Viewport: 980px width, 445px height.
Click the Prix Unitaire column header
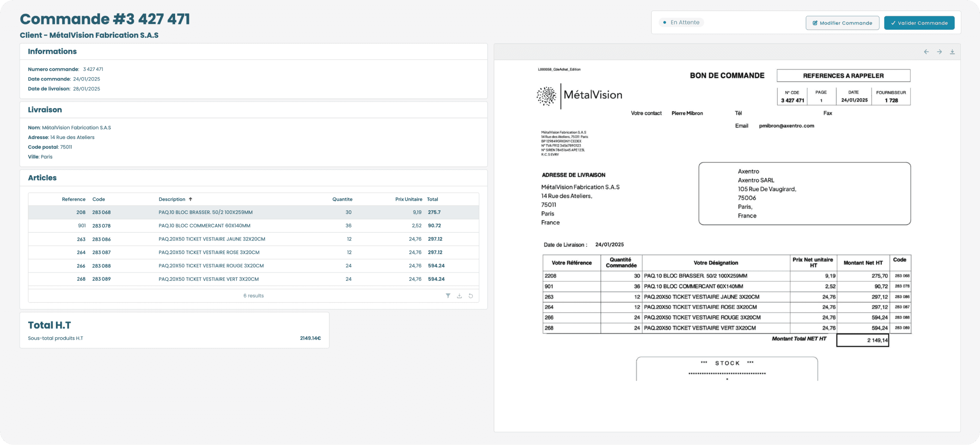click(409, 199)
